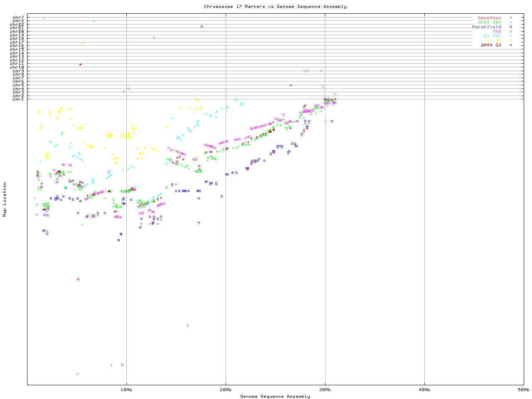Image resolution: width=532 pixels, height=399 pixels.
Task: Click the WI YAC legend text
Action: click(x=492, y=36)
